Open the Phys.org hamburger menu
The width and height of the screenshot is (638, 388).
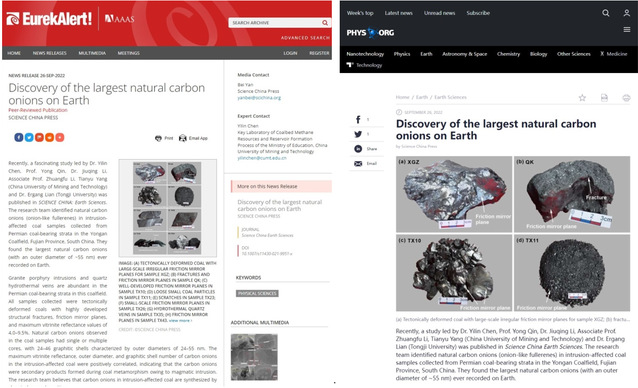coord(627,29)
